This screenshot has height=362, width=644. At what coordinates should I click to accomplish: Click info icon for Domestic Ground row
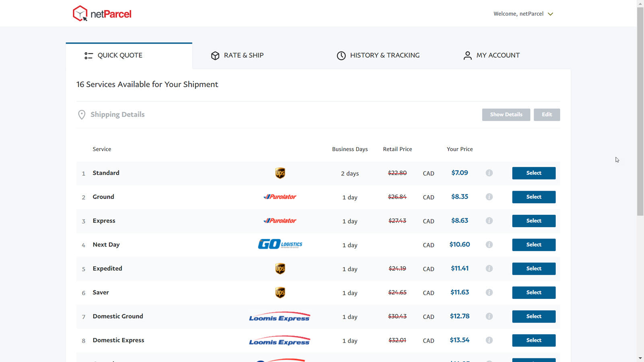489,316
